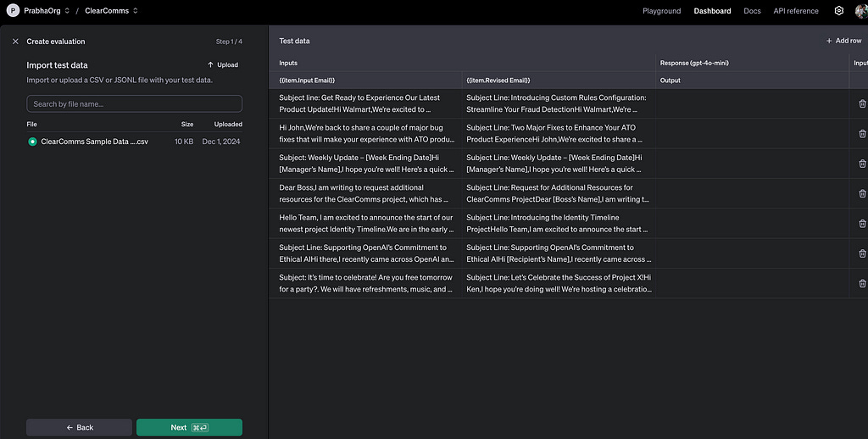
Task: Click the Uploaded column header
Action: tap(228, 124)
